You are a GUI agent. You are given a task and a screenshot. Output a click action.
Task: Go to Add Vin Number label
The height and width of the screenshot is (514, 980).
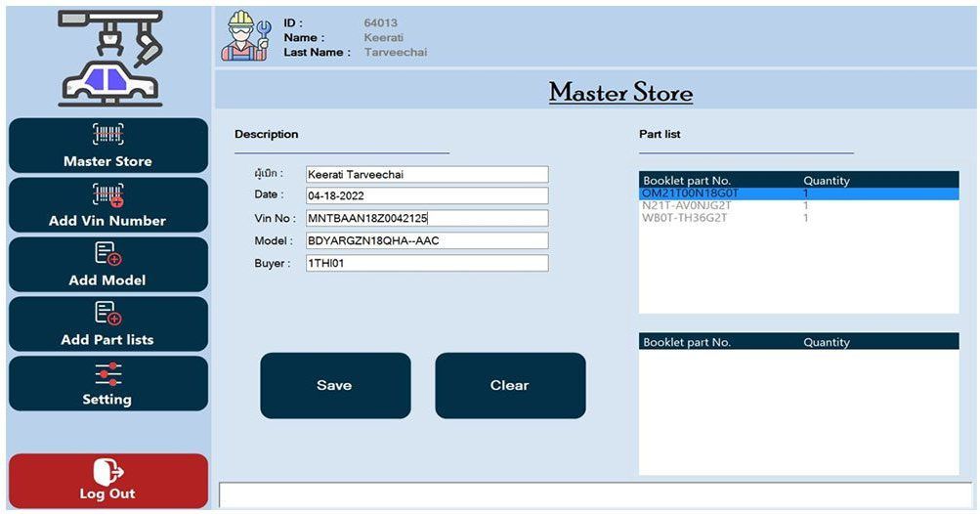(x=107, y=221)
